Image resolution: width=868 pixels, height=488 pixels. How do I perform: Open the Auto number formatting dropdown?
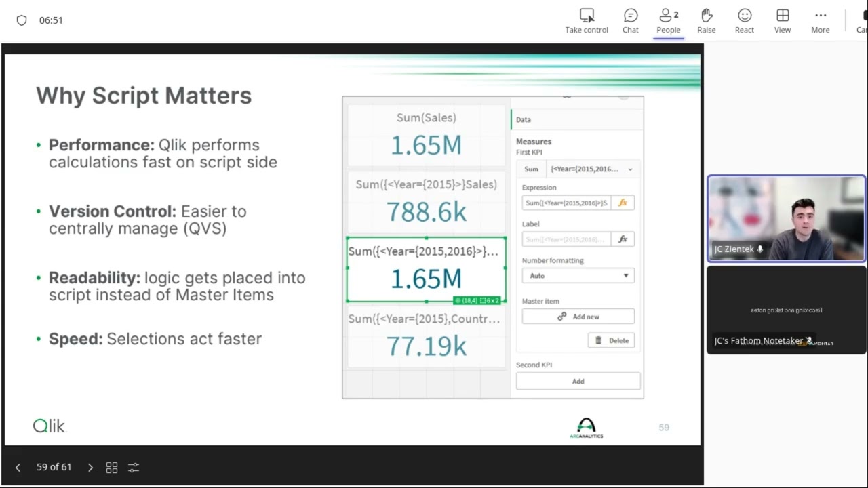578,276
